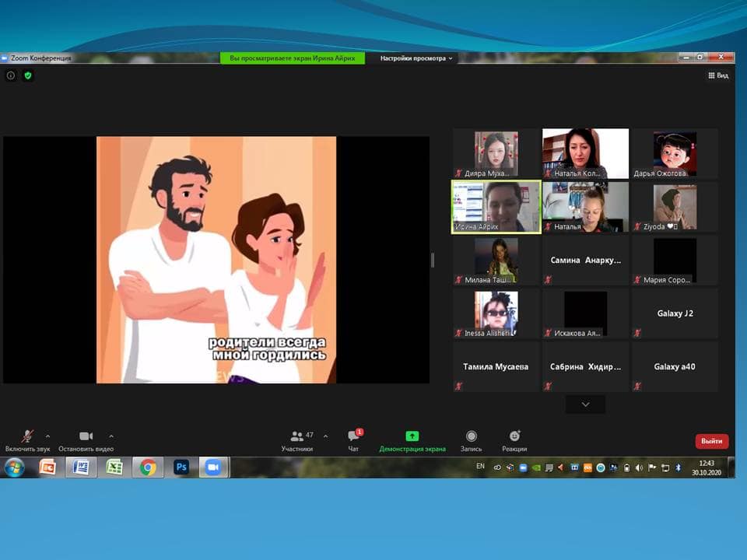Select Искакова Ая... participant tile

click(x=585, y=313)
